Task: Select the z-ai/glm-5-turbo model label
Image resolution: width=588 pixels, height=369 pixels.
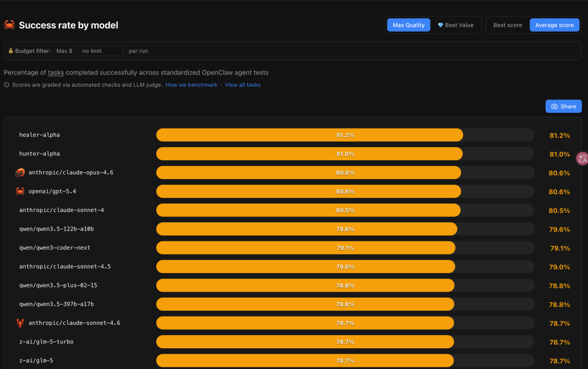Action: [46, 342]
